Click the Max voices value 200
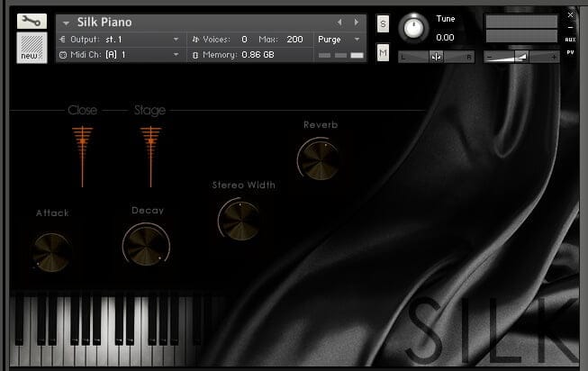 (294, 40)
